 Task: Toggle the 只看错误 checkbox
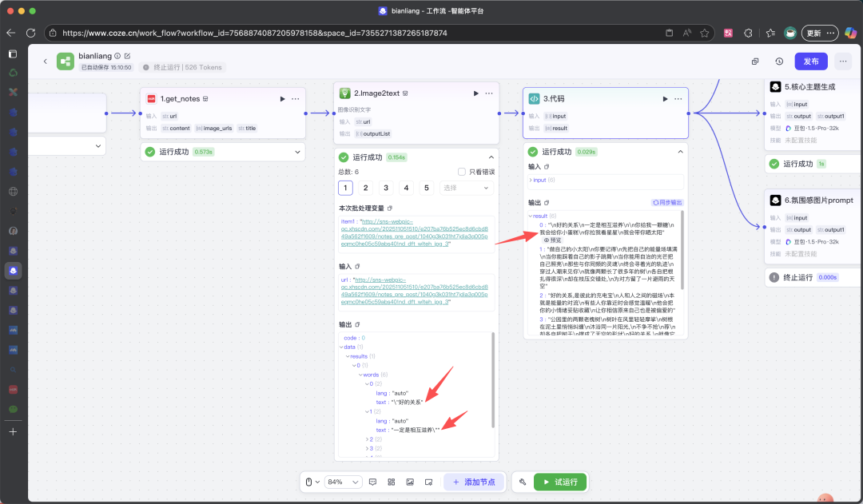[462, 172]
